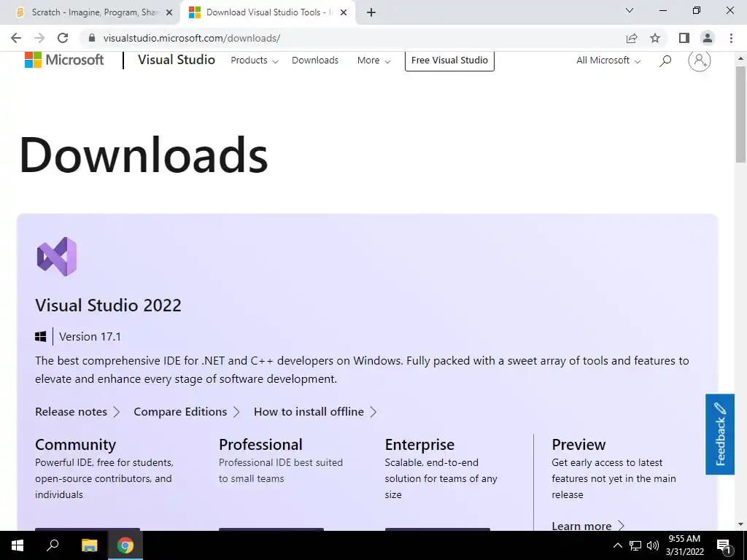The width and height of the screenshot is (747, 560).
Task: Click the Visual Studio 2022 purple logo
Action: (x=57, y=257)
